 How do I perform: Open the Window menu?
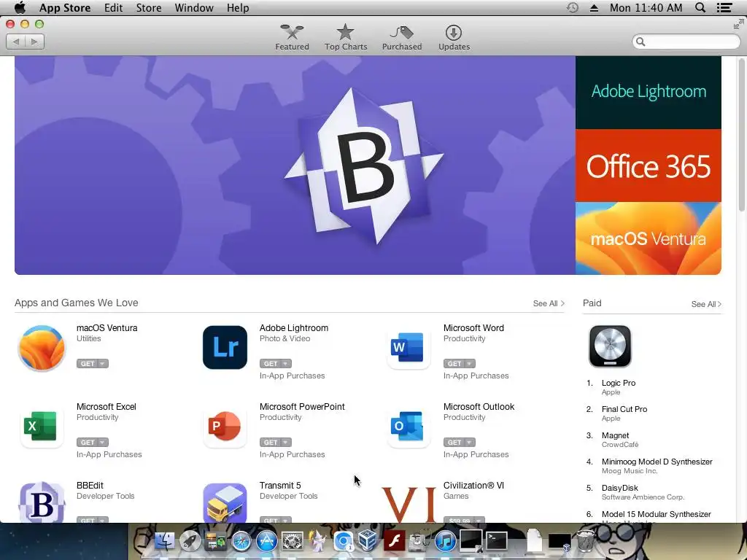pyautogui.click(x=194, y=7)
